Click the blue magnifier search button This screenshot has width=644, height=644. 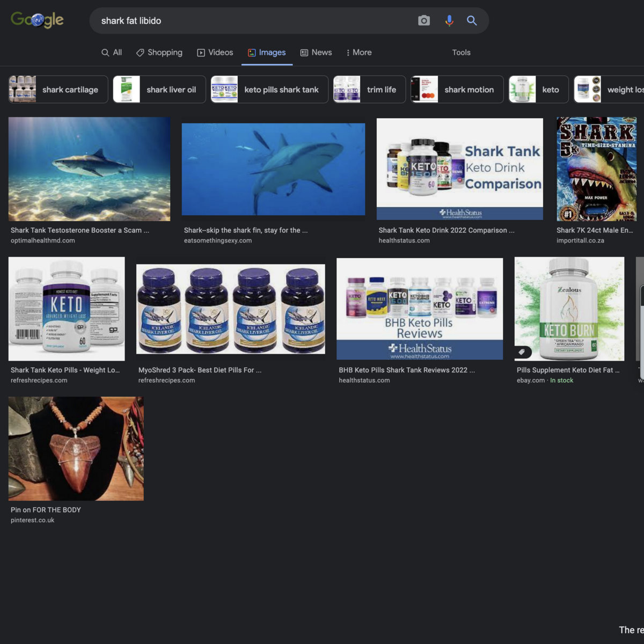472,20
